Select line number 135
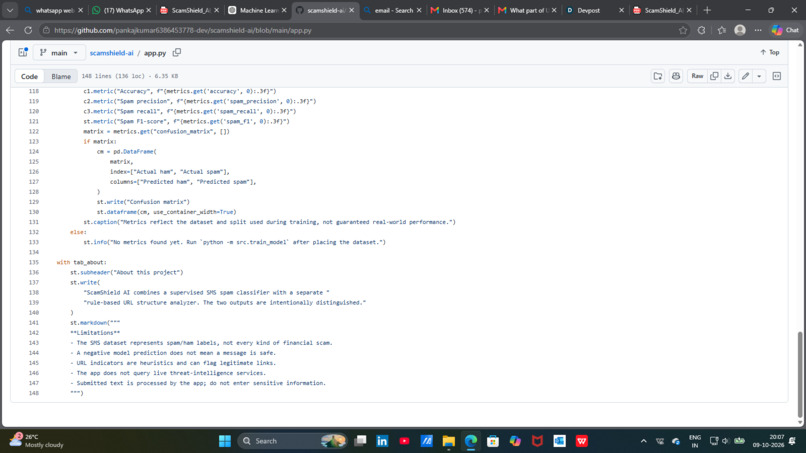This screenshot has height=453, width=806. [x=34, y=262]
